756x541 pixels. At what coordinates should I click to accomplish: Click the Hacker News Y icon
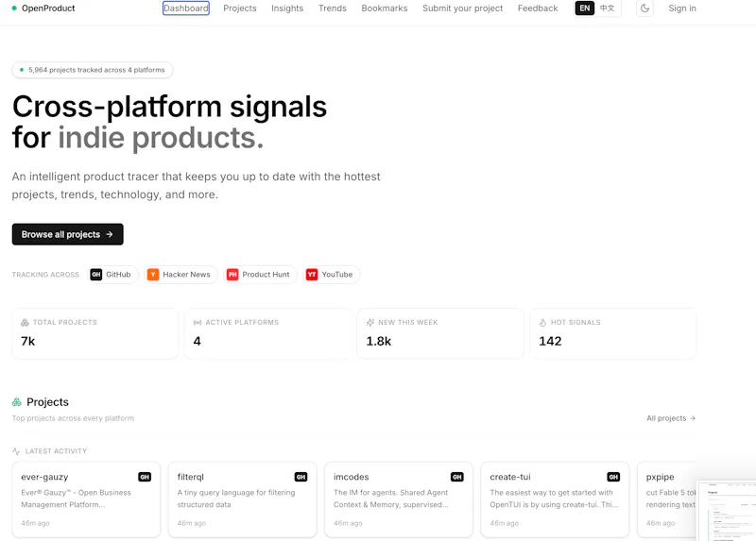[x=153, y=275]
